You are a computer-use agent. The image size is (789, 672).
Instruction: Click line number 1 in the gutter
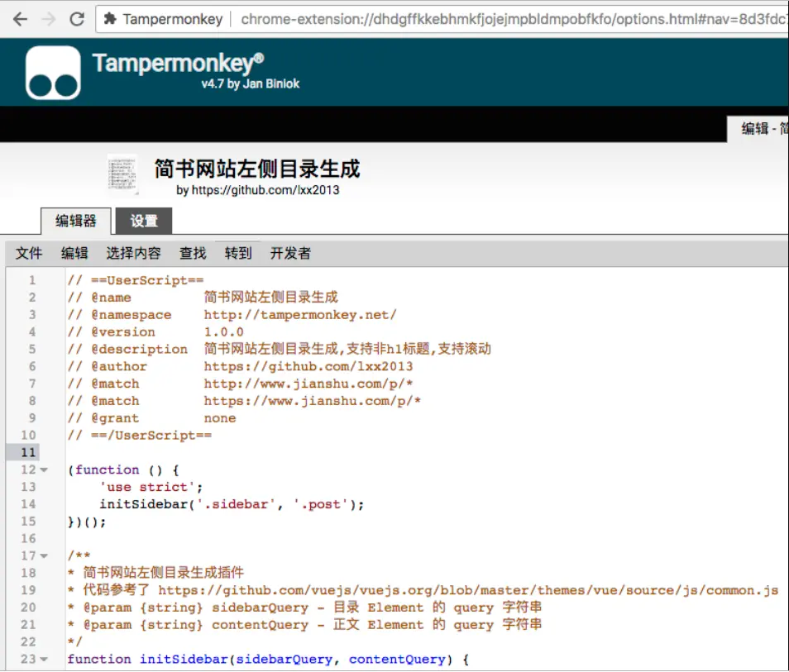point(32,280)
